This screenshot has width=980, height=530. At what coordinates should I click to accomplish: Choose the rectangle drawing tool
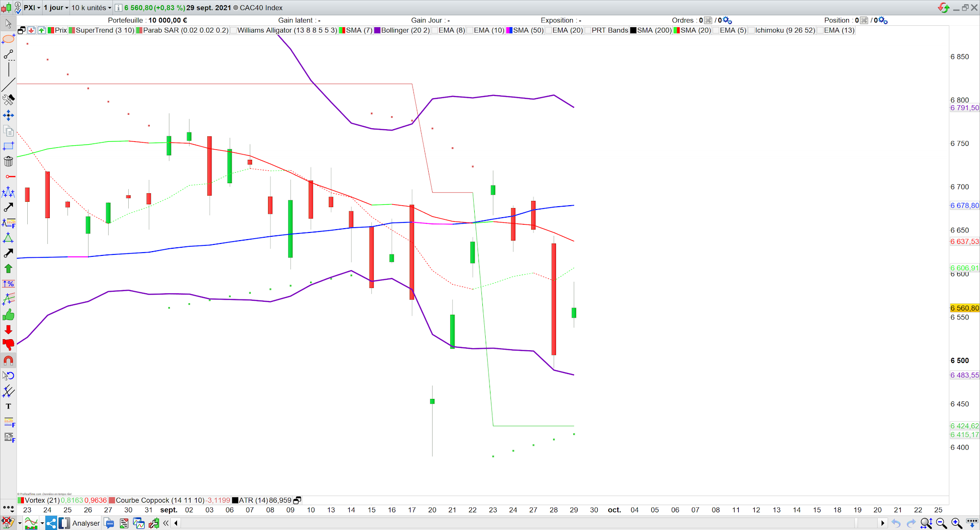(8, 146)
